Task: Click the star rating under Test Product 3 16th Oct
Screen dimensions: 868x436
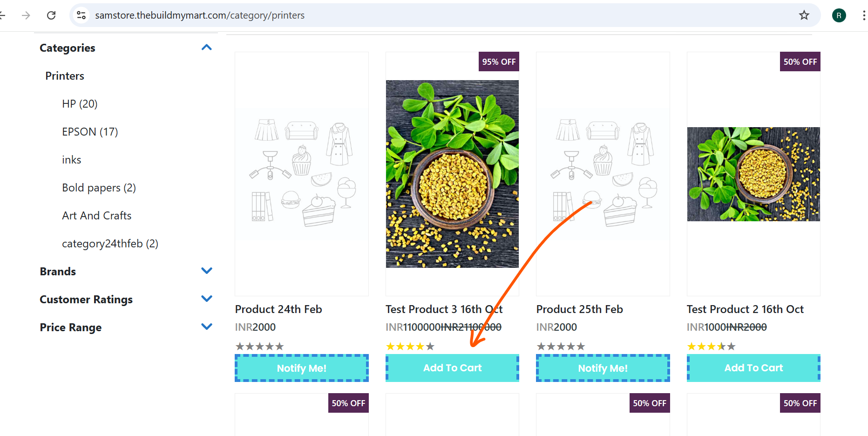Action: click(x=410, y=346)
